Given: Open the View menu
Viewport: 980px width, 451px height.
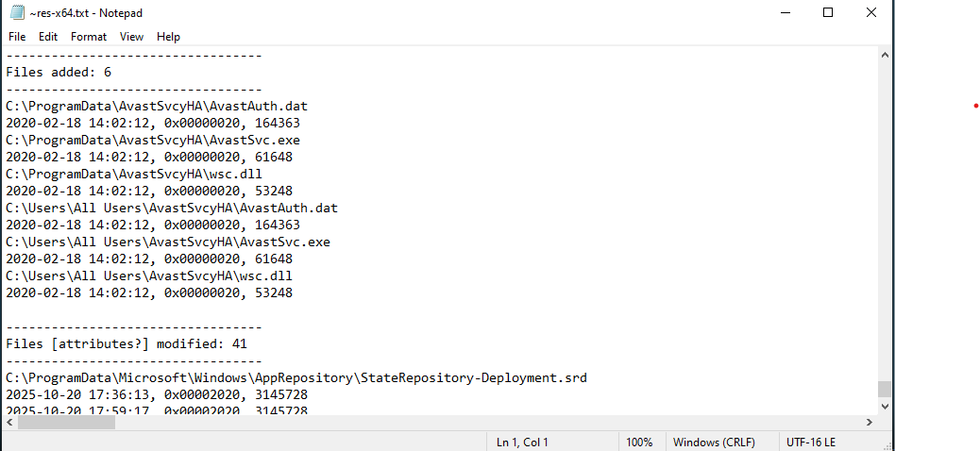Looking at the screenshot, I should (131, 37).
